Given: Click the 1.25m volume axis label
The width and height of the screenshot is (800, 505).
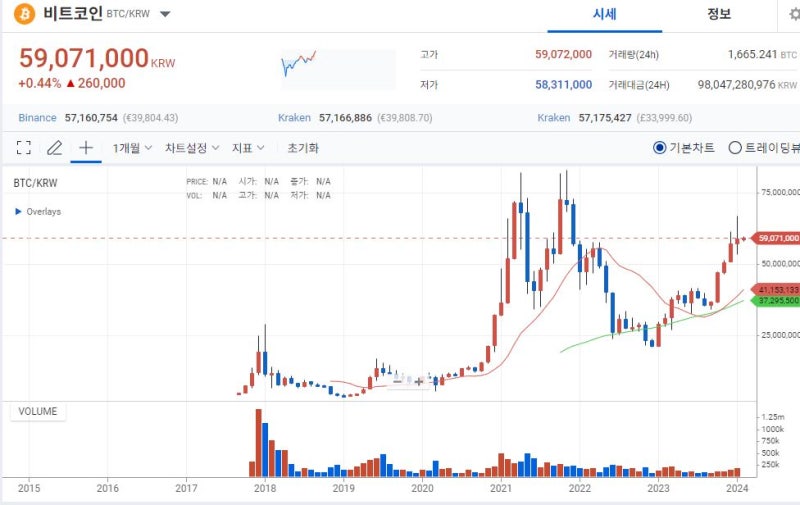Looking at the screenshot, I should (x=772, y=417).
